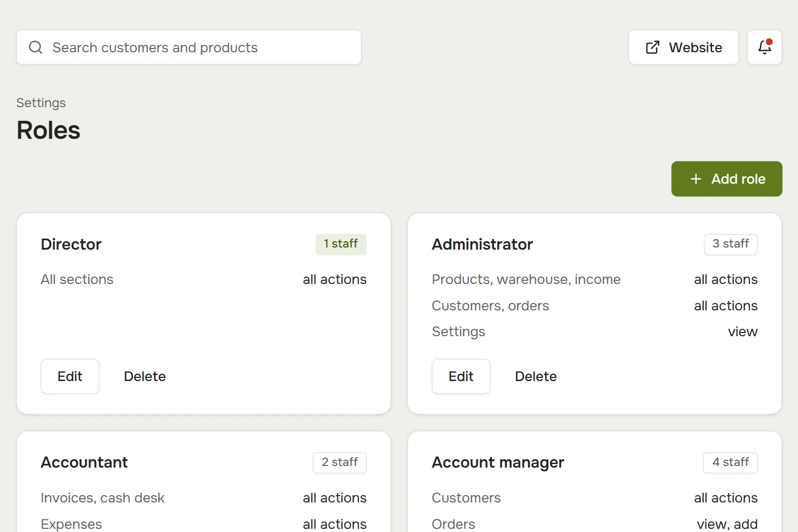Viewport: 798px width, 532px height.
Task: Click the 2 staff badge on Accountant
Action: (x=340, y=463)
